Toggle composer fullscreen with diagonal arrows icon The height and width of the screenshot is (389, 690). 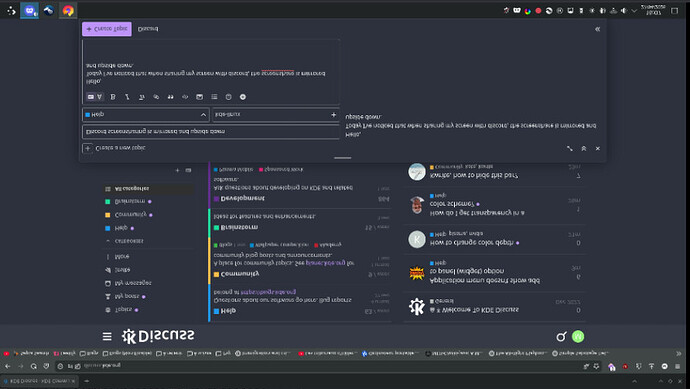570,149
